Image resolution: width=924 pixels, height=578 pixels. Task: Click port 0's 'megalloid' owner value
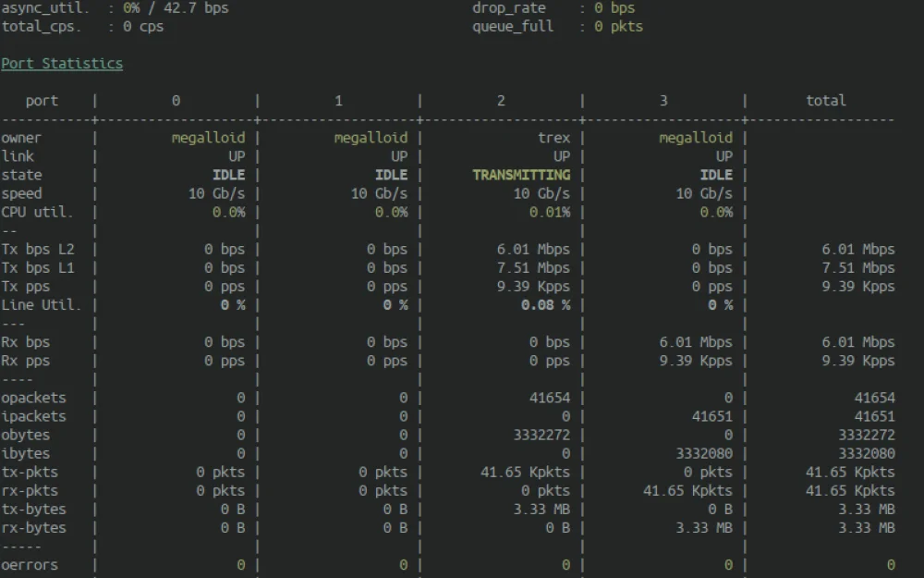(208, 138)
